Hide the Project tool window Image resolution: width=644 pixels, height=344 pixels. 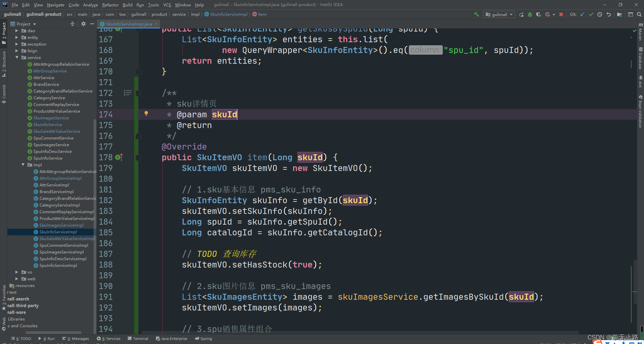92,24
